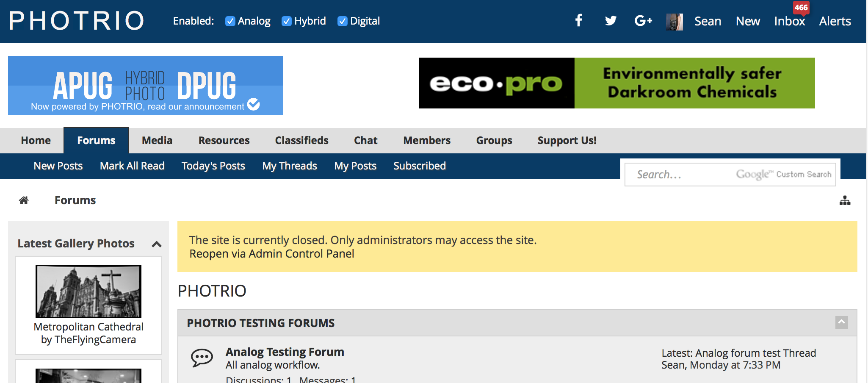Select the Forums tab
The width and height of the screenshot is (868, 383).
(x=96, y=140)
